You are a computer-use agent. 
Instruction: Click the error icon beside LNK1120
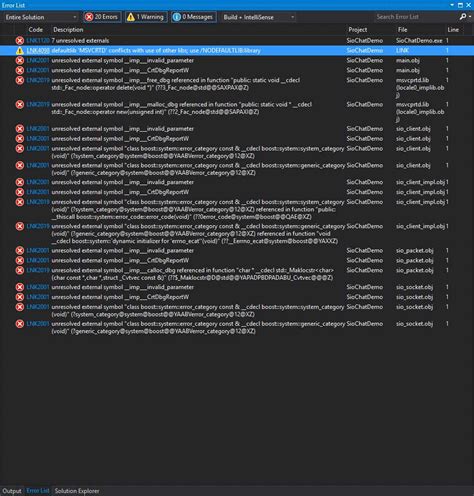coord(20,41)
